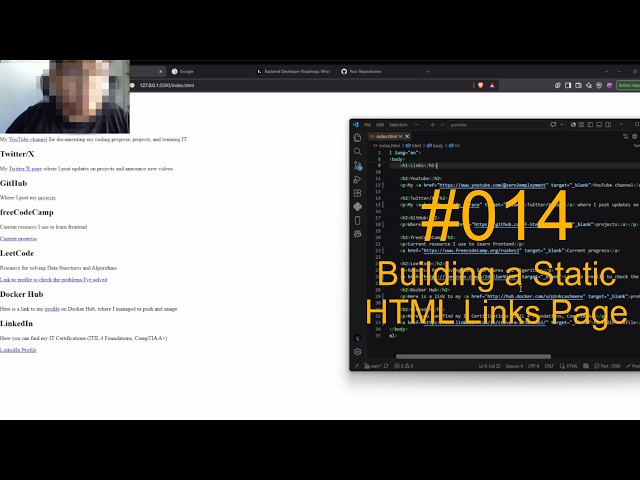640x480 pixels.
Task: Open the Copilot chat icon in title bar
Action: [x=553, y=124]
